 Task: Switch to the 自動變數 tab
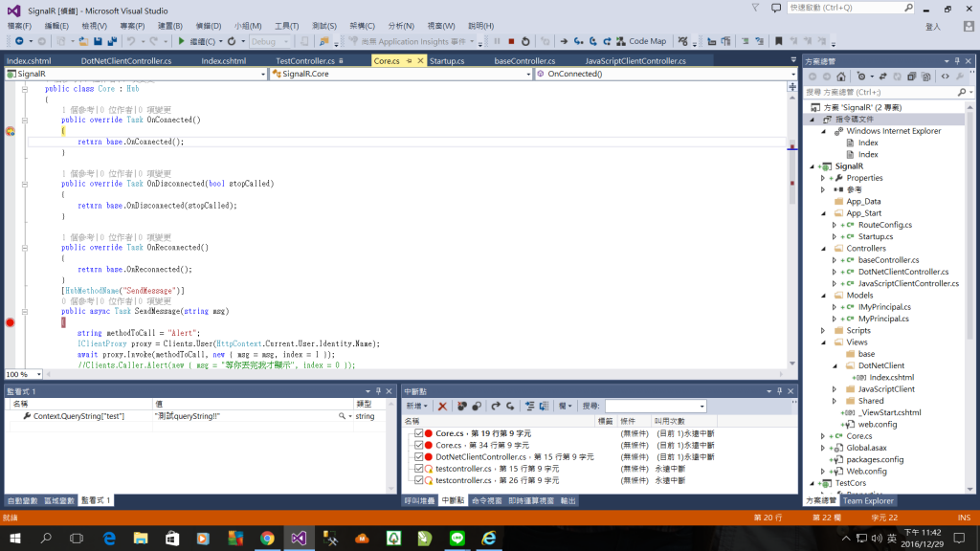coord(23,500)
